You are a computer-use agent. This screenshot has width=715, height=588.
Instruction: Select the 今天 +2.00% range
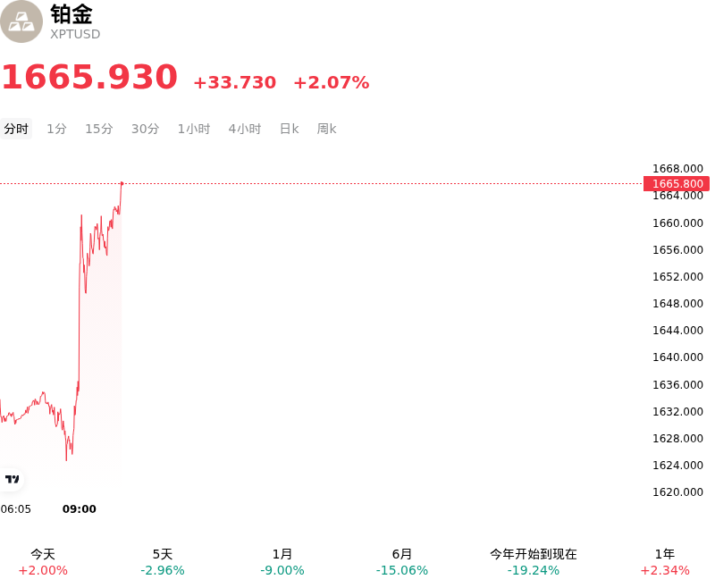click(x=43, y=562)
